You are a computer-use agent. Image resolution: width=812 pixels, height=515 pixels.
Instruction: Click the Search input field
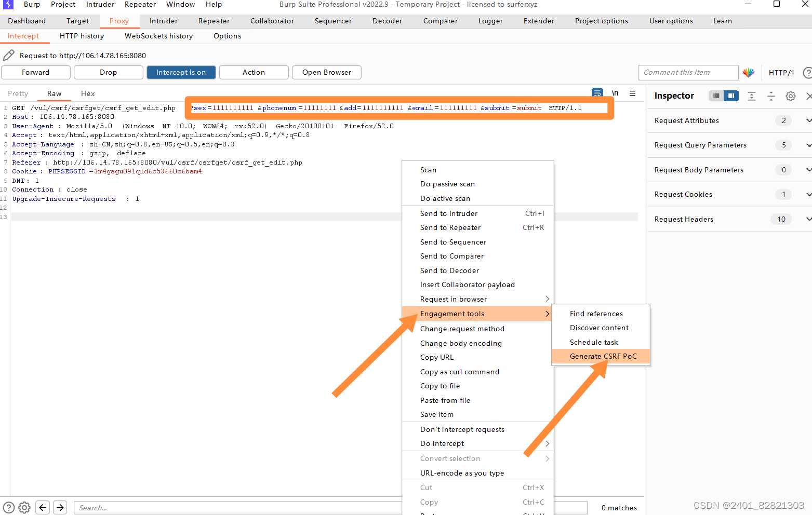[331, 508]
